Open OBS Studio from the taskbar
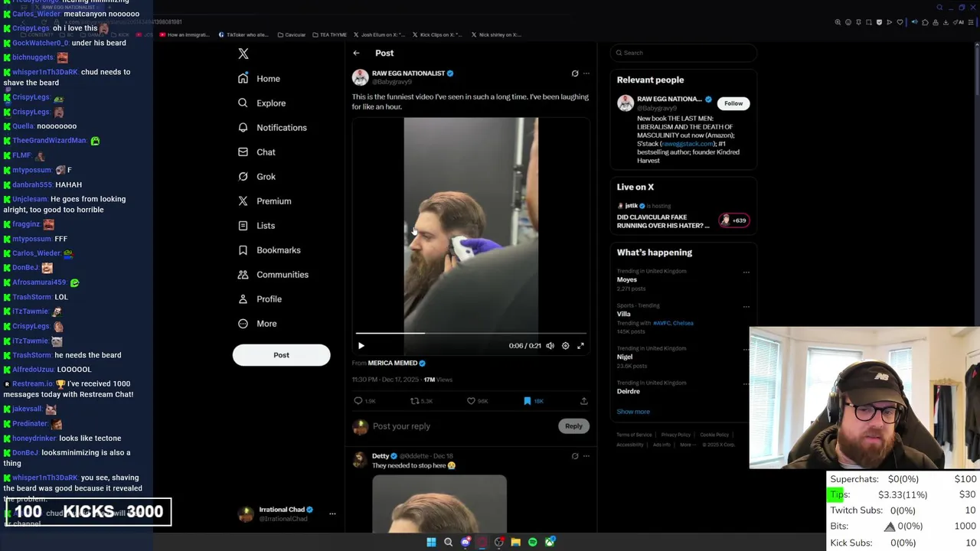The width and height of the screenshot is (980, 551). [499, 542]
